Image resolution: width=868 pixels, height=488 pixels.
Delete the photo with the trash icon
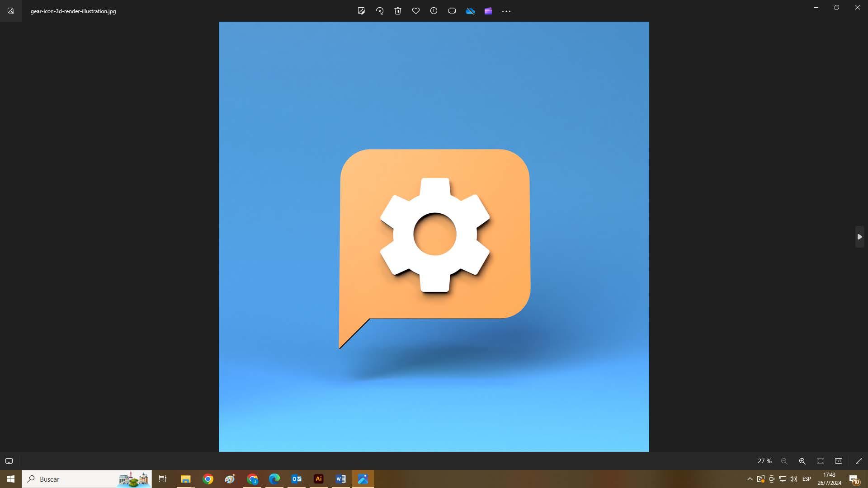click(x=398, y=11)
